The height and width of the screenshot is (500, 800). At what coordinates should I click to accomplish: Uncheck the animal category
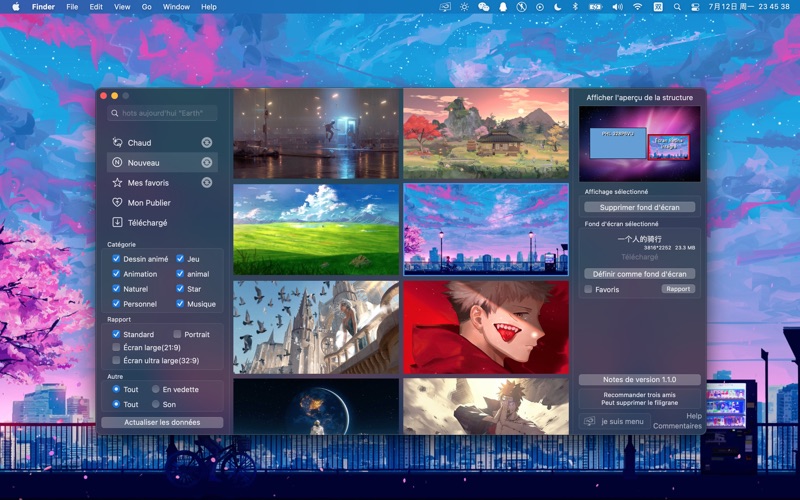click(x=180, y=273)
